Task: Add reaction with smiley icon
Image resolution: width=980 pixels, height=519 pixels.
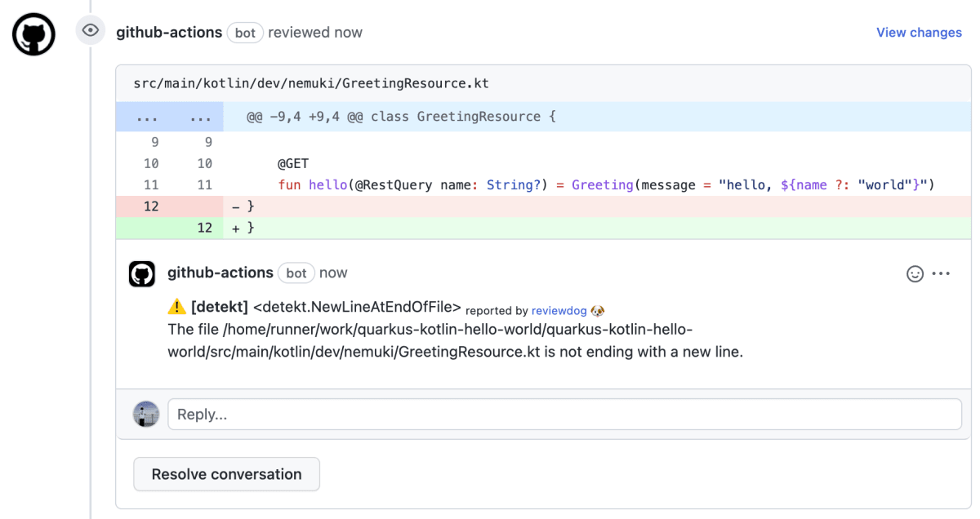Action: pyautogui.click(x=915, y=274)
